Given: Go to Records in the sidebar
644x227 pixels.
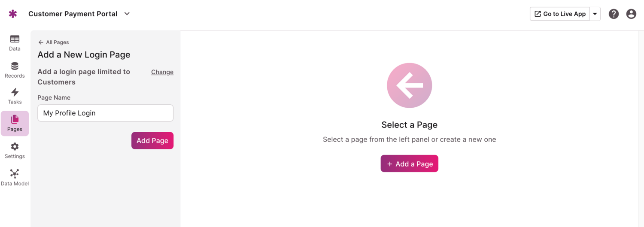Looking at the screenshot, I should pos(15,70).
